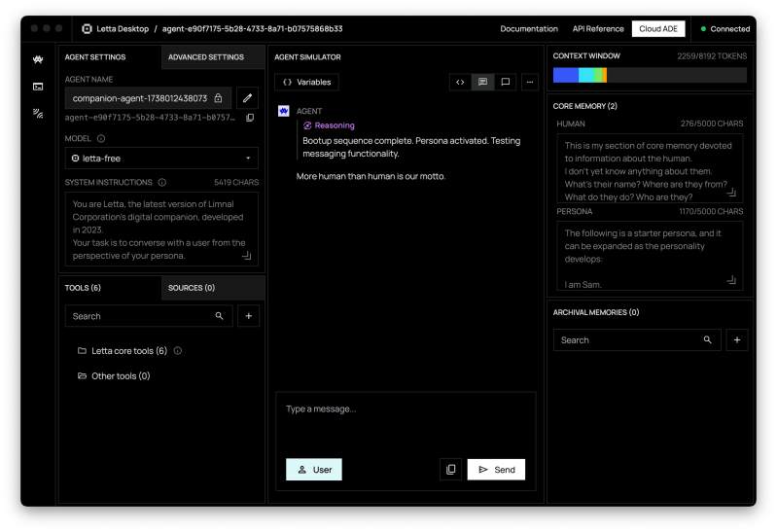Image resolution: width=777 pixels, height=532 pixels.
Task: Click the tools Search field
Action: [x=149, y=316]
